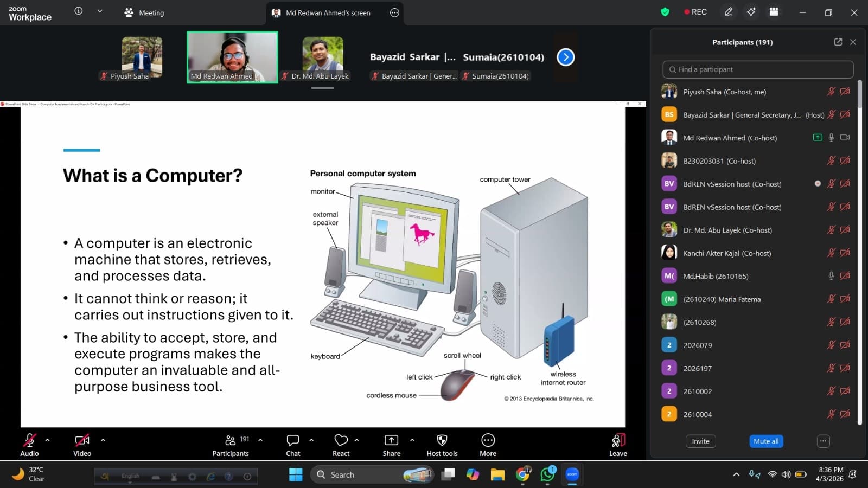Unmute microphone with Audio button
Image resolution: width=868 pixels, height=488 pixels.
pos(29,440)
